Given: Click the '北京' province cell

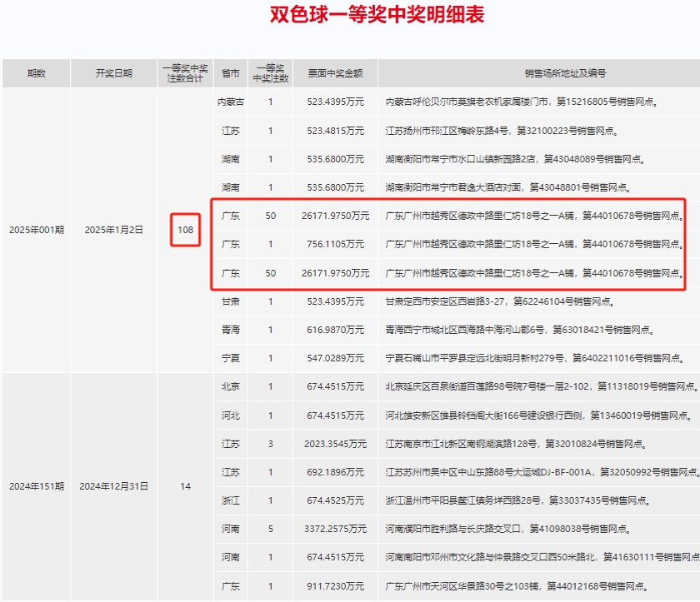Looking at the screenshot, I should tap(230, 386).
